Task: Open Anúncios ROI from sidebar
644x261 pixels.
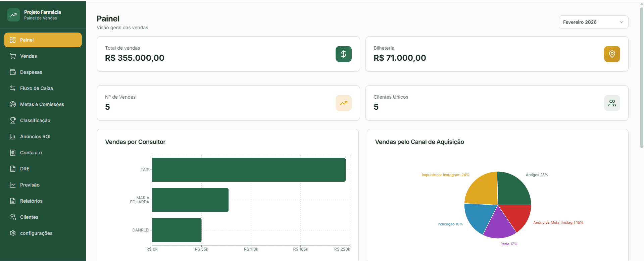Action: [x=43, y=137]
